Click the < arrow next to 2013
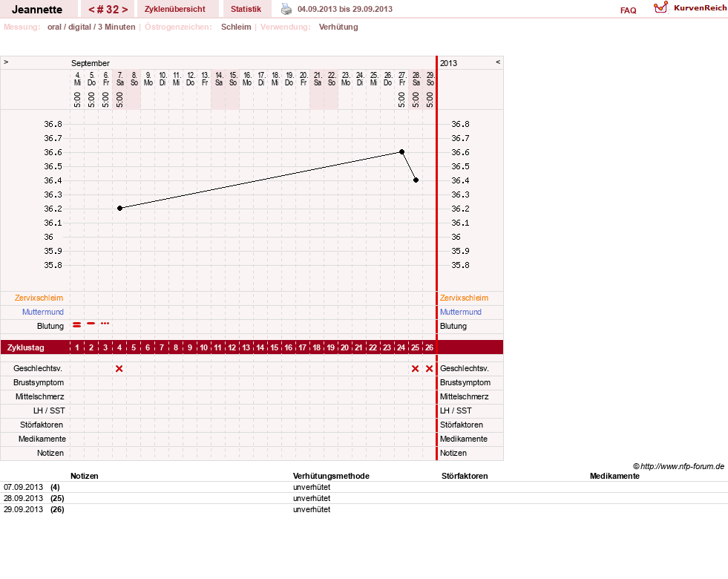Viewport: 728px width, 579px height. (x=498, y=62)
